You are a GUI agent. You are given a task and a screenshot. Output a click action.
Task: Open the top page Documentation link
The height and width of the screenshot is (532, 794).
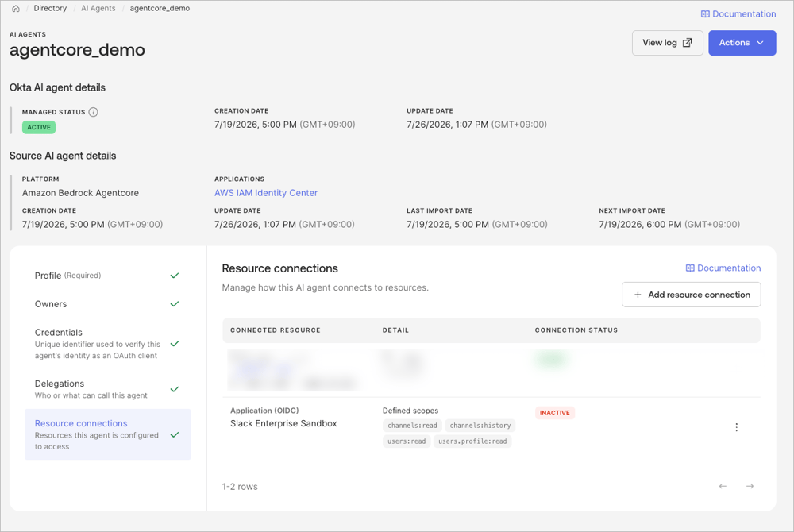738,14
